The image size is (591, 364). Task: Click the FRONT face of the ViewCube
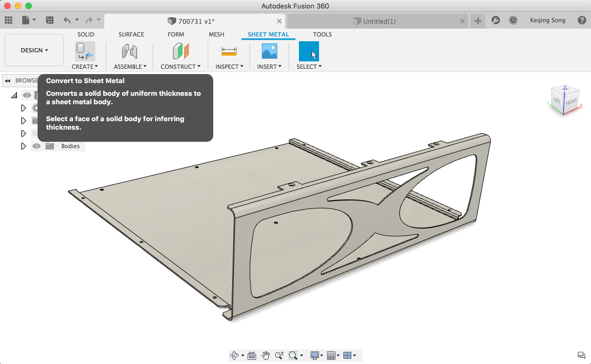[571, 103]
